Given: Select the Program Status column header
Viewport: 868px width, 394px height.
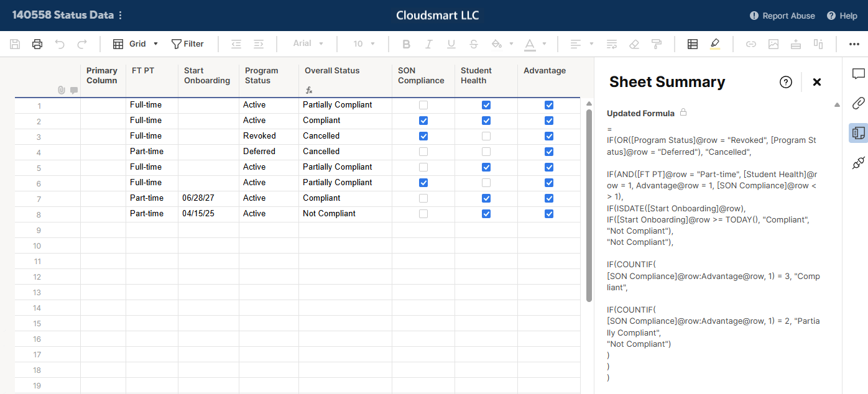Looking at the screenshot, I should click(269, 80).
